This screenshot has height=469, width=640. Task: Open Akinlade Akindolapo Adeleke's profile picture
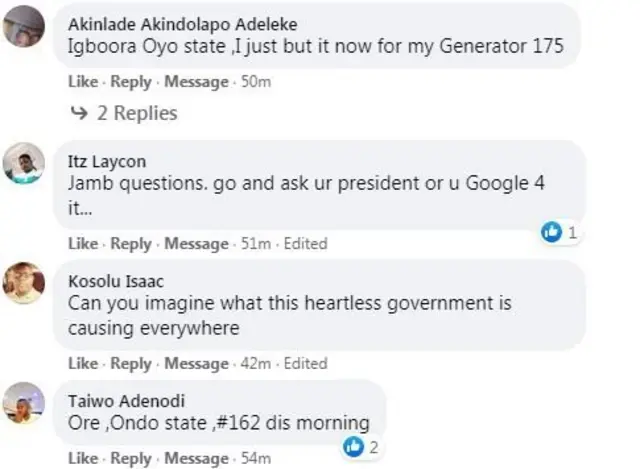[23, 27]
